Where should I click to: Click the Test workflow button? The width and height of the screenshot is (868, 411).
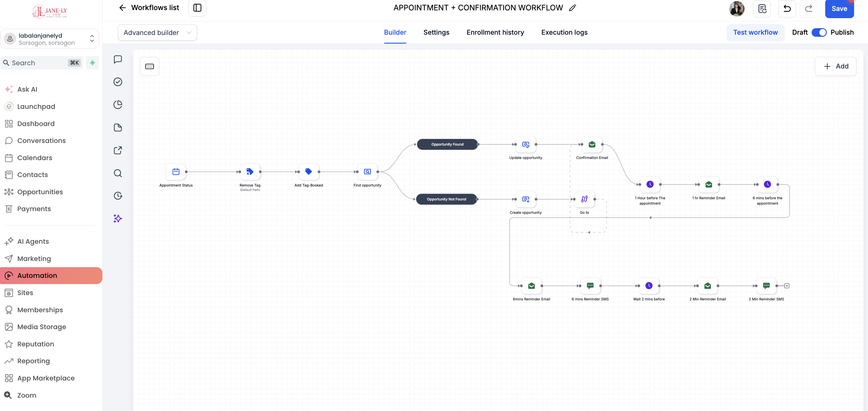[x=755, y=32]
